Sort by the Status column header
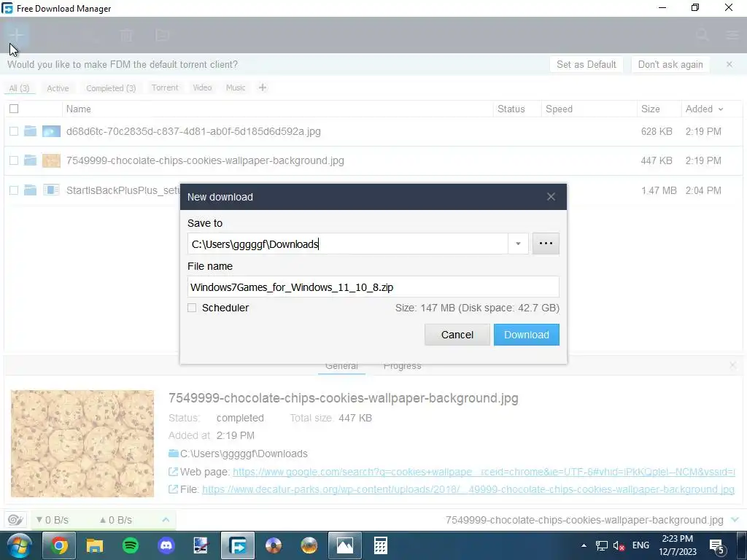 (x=511, y=109)
